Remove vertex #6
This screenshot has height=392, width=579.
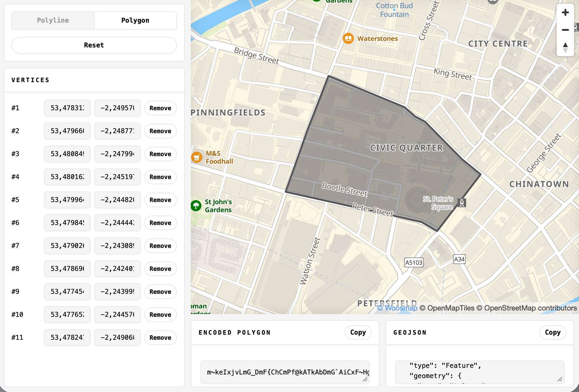click(x=160, y=223)
